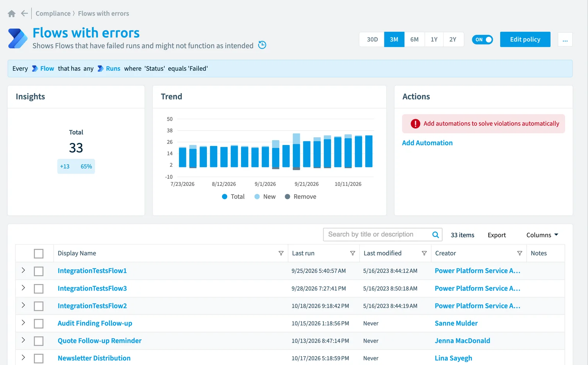Select the 3M time range
The image size is (588, 365).
394,39
